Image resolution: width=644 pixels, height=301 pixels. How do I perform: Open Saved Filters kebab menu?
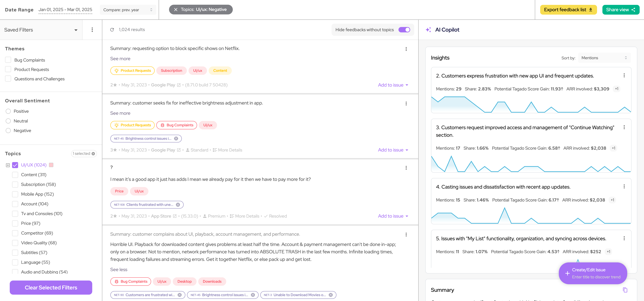coord(92,30)
